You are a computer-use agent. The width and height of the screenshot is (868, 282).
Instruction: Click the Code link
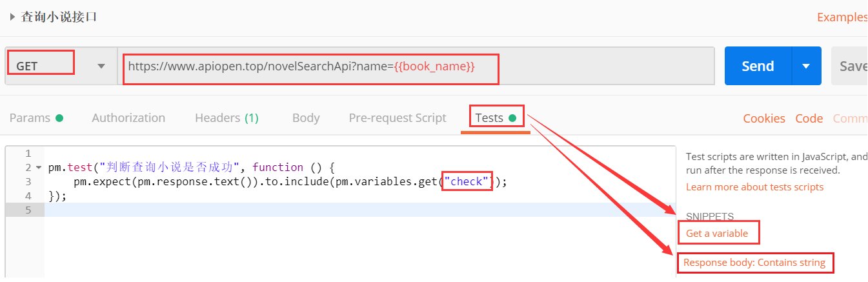tap(809, 119)
